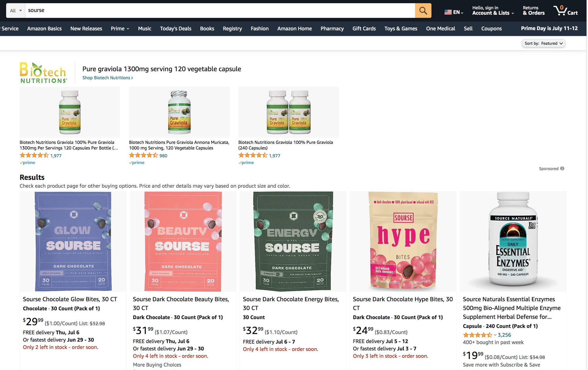Click the Pure graviola 1300mg headline
The height and width of the screenshot is (370, 588).
click(x=162, y=69)
